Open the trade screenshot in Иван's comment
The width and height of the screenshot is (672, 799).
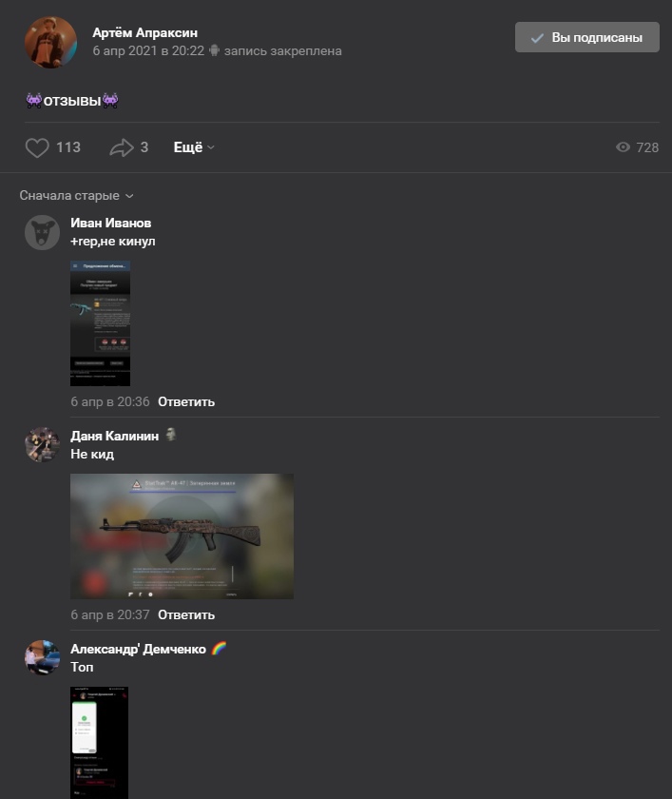click(101, 323)
